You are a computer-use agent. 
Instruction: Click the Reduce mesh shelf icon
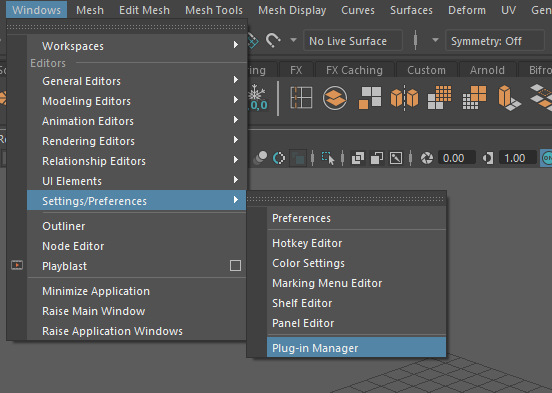(x=474, y=98)
